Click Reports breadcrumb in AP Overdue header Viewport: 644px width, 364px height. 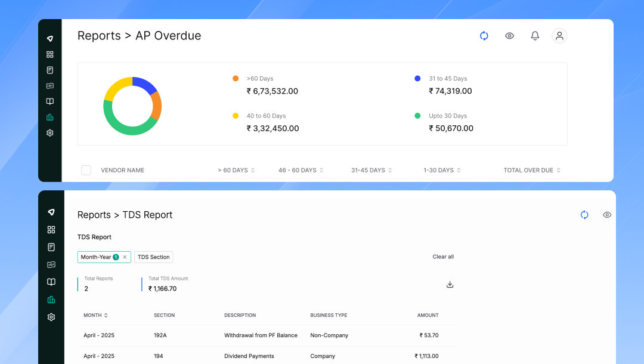point(99,36)
